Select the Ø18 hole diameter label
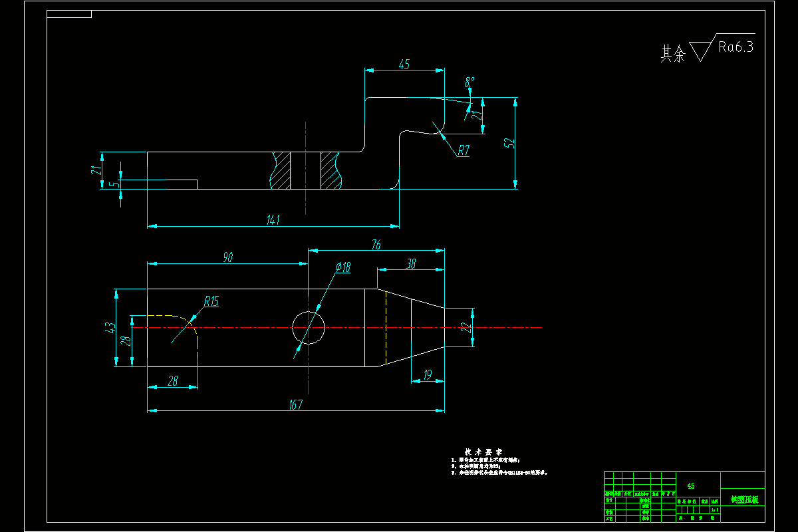The width and height of the screenshot is (798, 532). pyautogui.click(x=342, y=267)
